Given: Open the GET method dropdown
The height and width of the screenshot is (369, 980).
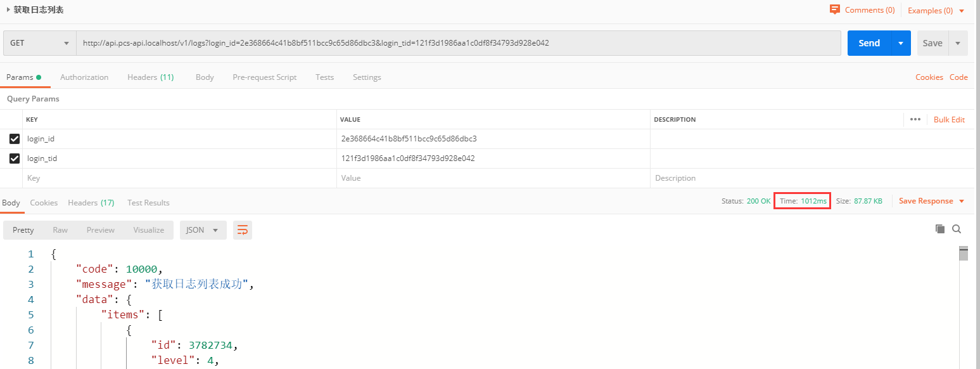Looking at the screenshot, I should 39,43.
